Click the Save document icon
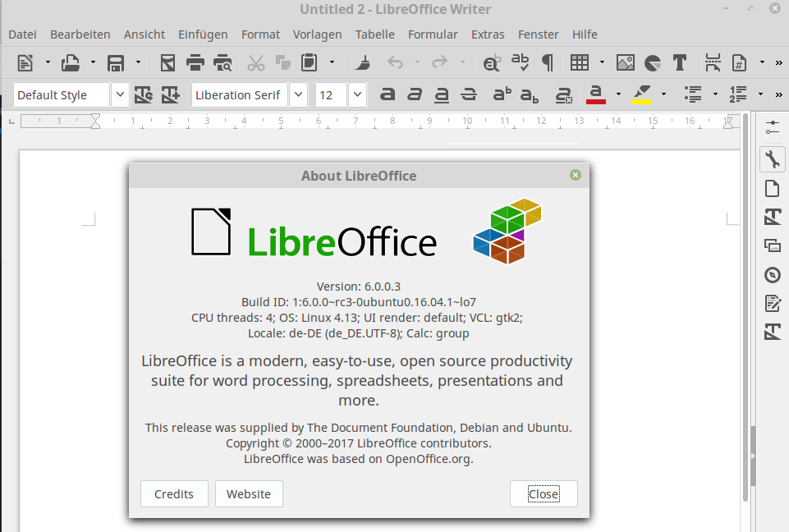 pos(116,63)
